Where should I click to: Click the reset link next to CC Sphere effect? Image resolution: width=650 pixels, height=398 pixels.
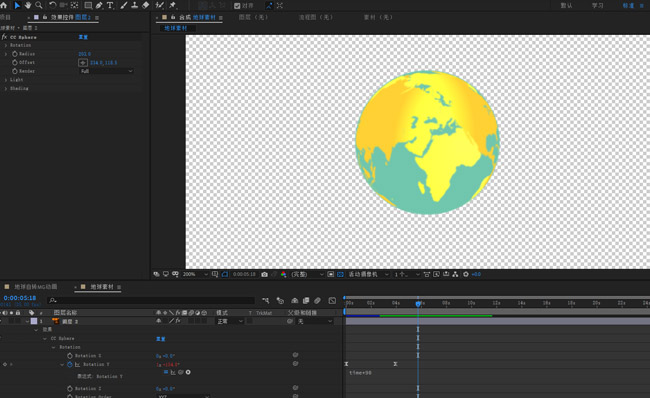pyautogui.click(x=83, y=37)
